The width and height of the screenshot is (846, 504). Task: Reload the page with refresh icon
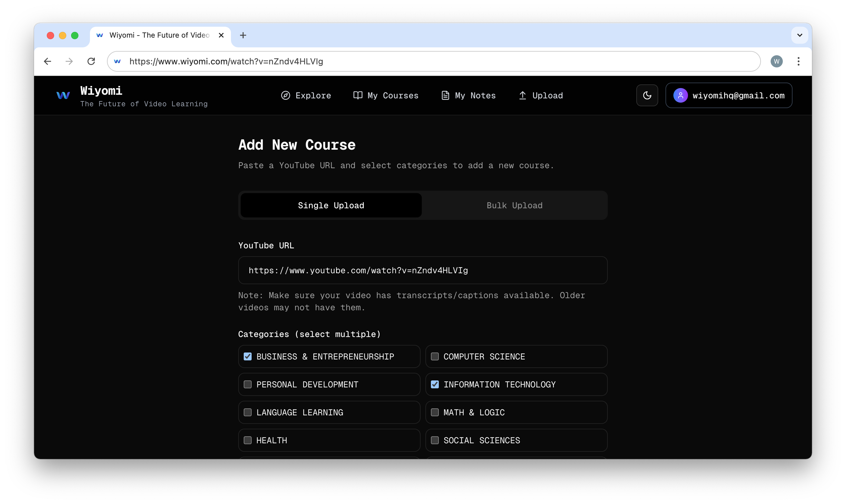click(x=91, y=61)
